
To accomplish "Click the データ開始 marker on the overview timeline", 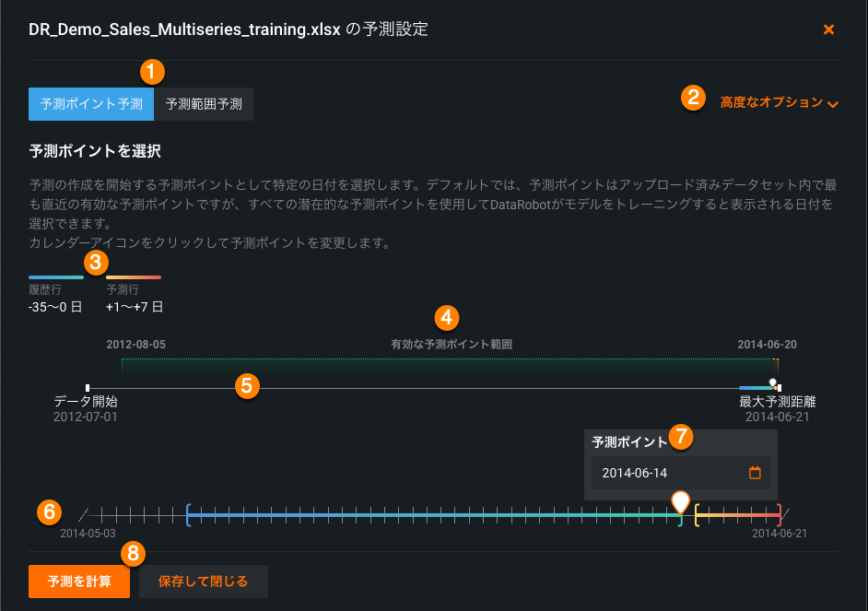I will pos(88,388).
